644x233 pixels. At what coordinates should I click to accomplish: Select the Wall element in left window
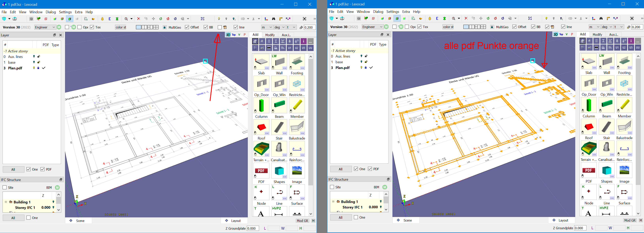point(279,62)
